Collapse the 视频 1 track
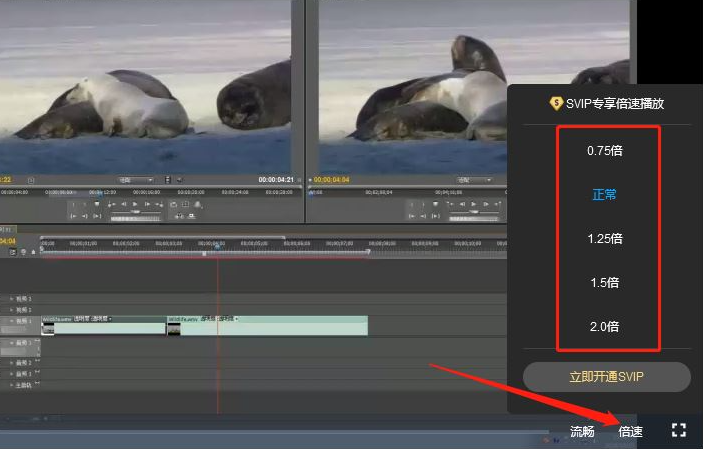This screenshot has height=449, width=703. 12,321
